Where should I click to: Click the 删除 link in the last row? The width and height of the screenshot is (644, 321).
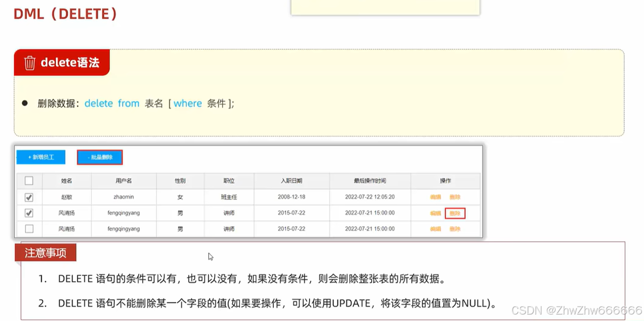454,229
